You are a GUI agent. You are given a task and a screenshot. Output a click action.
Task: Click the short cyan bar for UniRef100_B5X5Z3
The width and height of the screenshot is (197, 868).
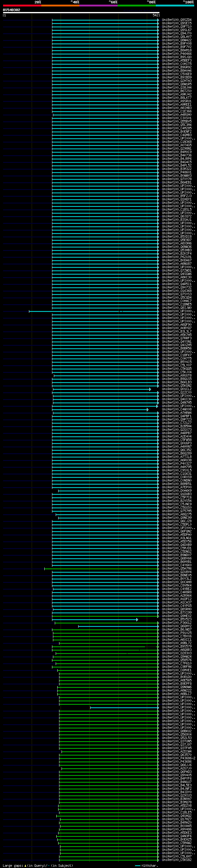(95, 620)
